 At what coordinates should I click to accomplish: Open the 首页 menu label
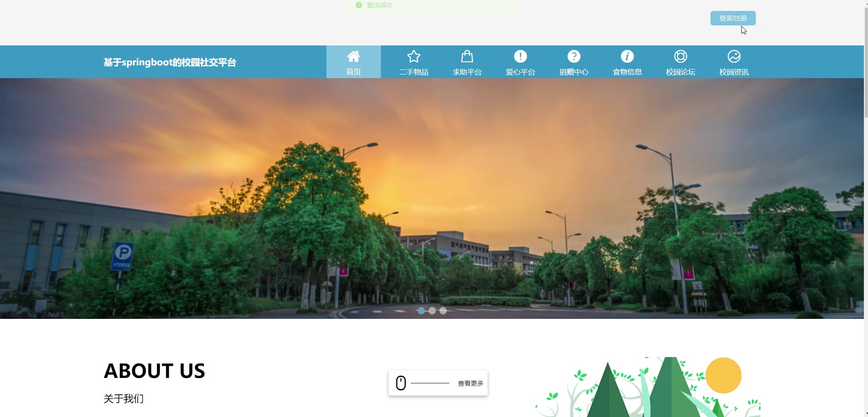354,72
